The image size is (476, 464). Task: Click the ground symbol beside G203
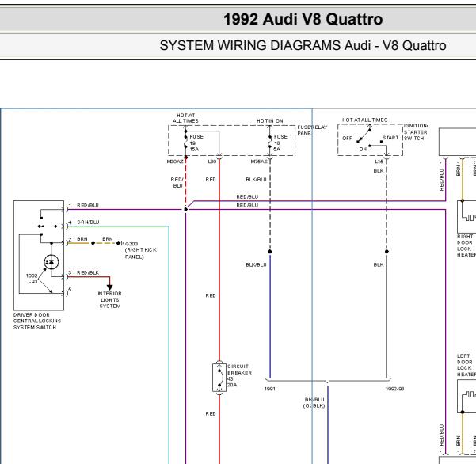coord(120,243)
